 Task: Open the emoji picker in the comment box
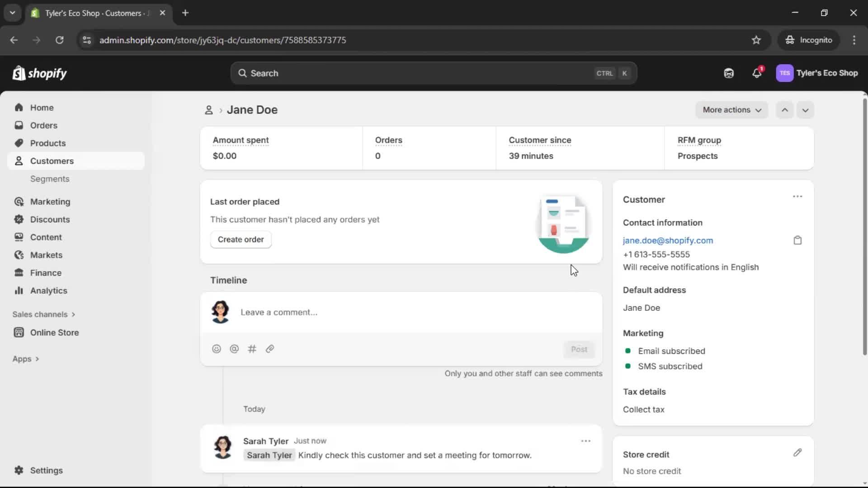(216, 349)
